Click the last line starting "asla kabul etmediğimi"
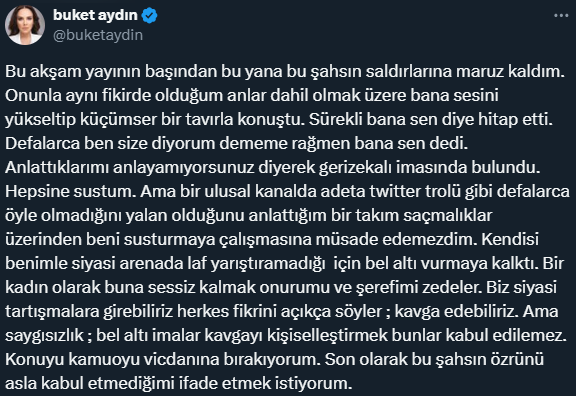Viewport: 576px width, 396px height. (179, 384)
